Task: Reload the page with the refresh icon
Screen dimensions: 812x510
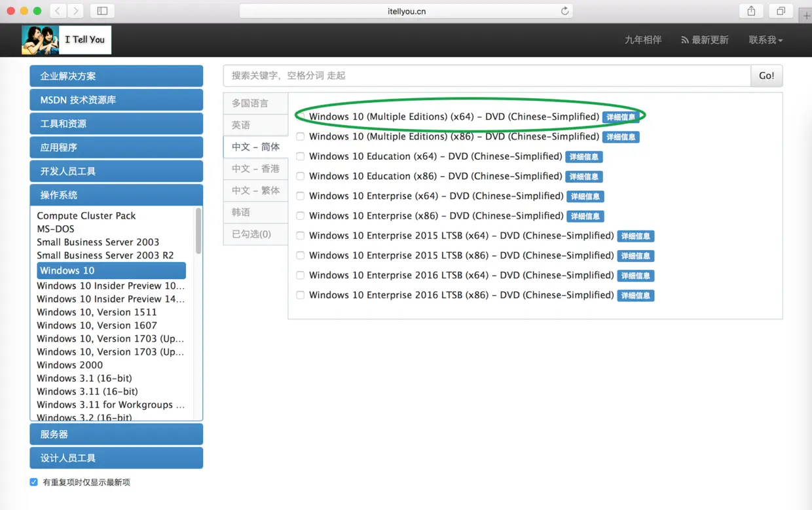Action: pos(564,11)
